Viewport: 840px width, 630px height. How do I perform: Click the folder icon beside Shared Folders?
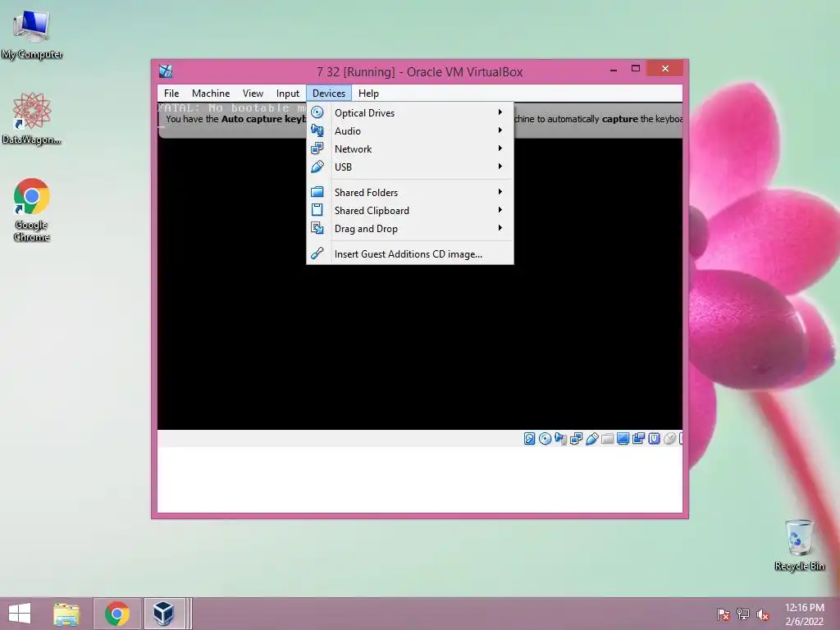click(317, 192)
